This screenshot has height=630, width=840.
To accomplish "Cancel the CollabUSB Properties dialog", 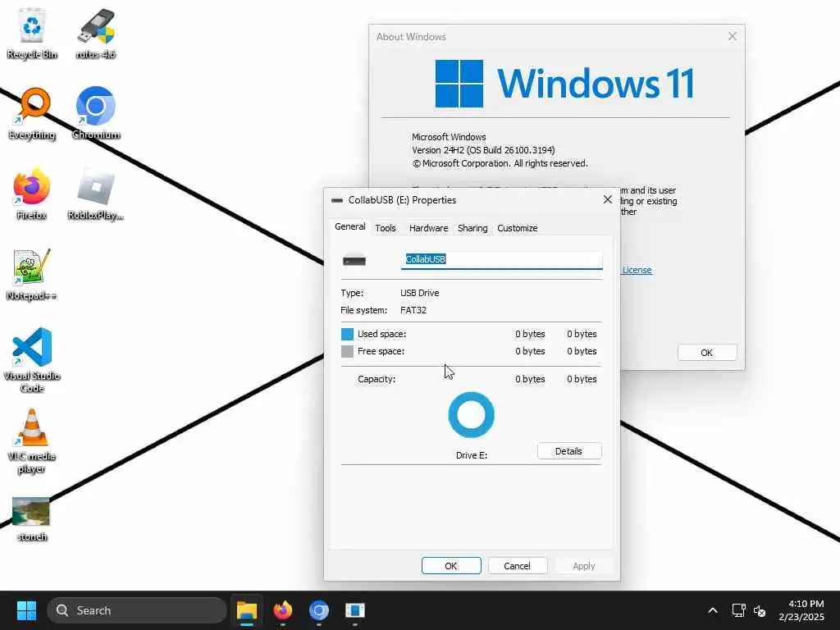I will (x=517, y=566).
